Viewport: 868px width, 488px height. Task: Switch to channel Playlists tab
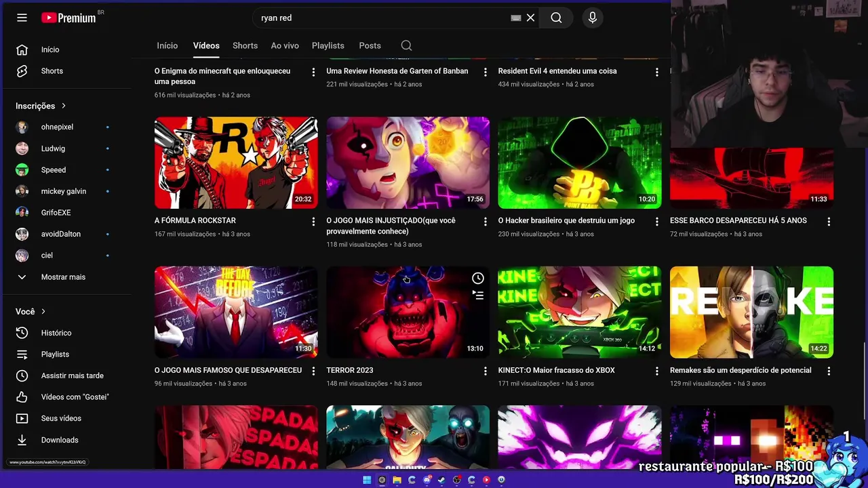tap(328, 45)
